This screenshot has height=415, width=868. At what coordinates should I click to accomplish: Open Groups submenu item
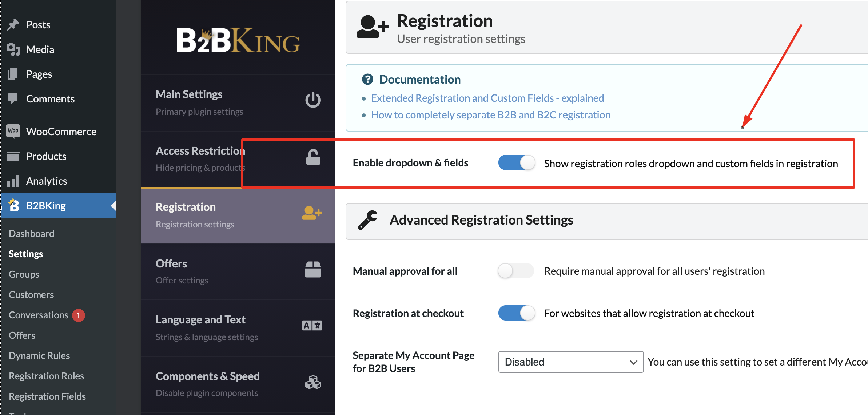pyautogui.click(x=24, y=274)
